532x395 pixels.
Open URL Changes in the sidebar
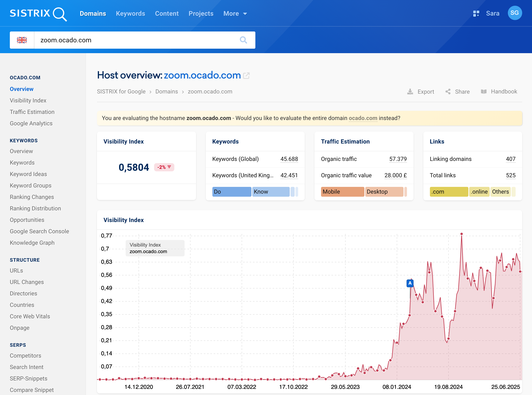coord(27,282)
